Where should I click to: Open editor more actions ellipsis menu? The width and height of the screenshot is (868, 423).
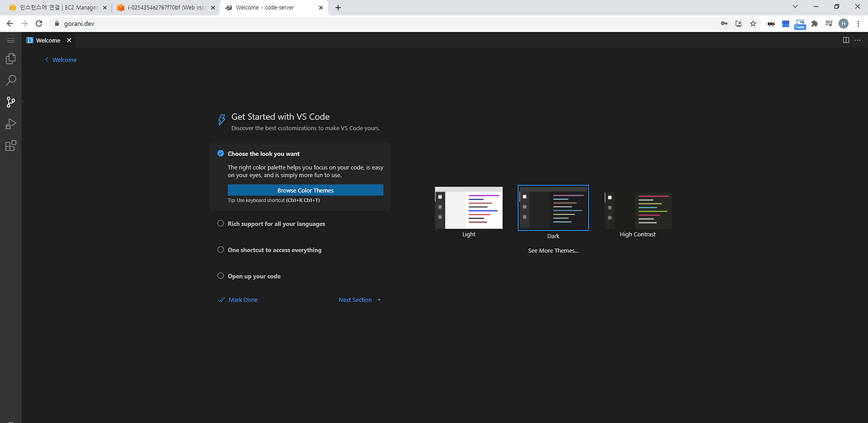tap(857, 40)
